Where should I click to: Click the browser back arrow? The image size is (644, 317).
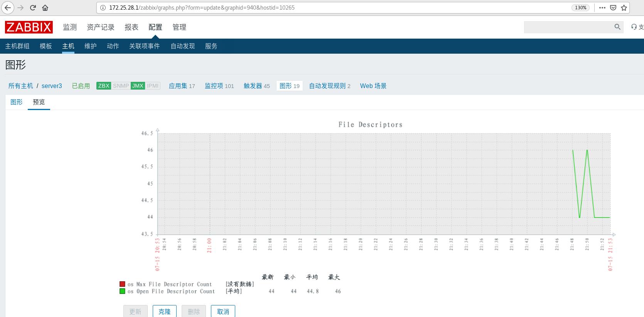point(8,8)
